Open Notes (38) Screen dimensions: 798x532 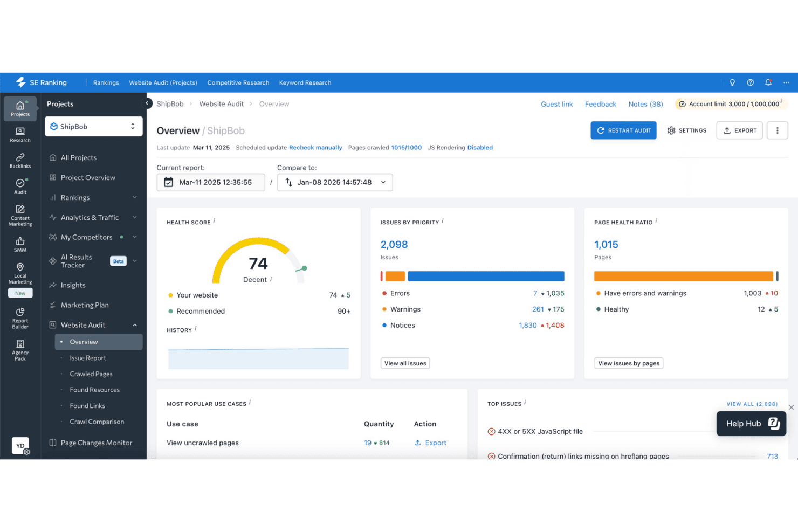point(645,104)
